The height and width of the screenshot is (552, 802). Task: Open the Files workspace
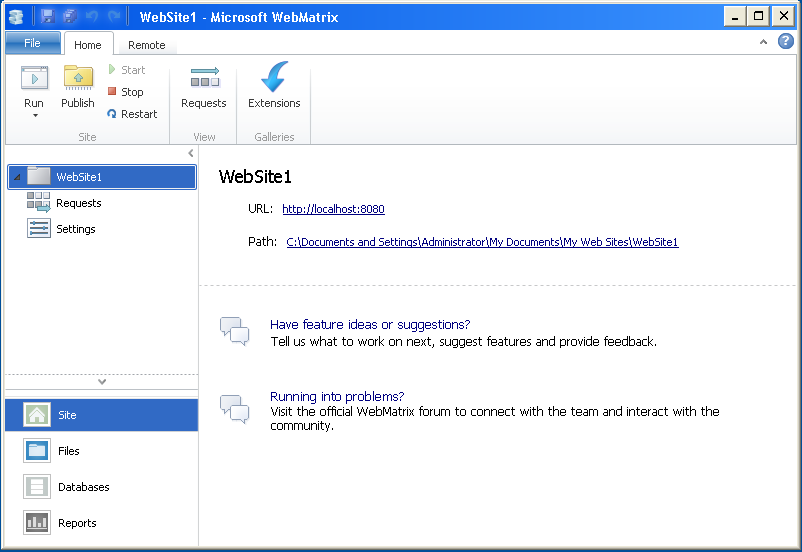(101, 451)
